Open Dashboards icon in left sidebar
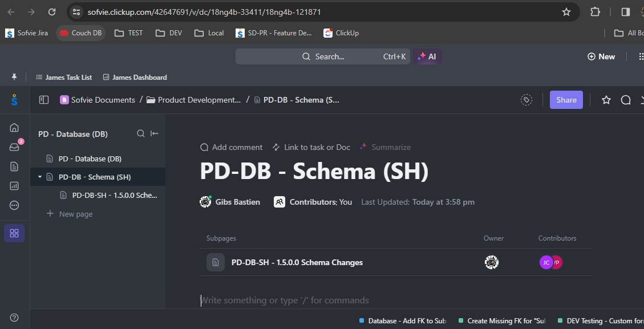Viewport: 644px width, 329px height. [x=14, y=186]
